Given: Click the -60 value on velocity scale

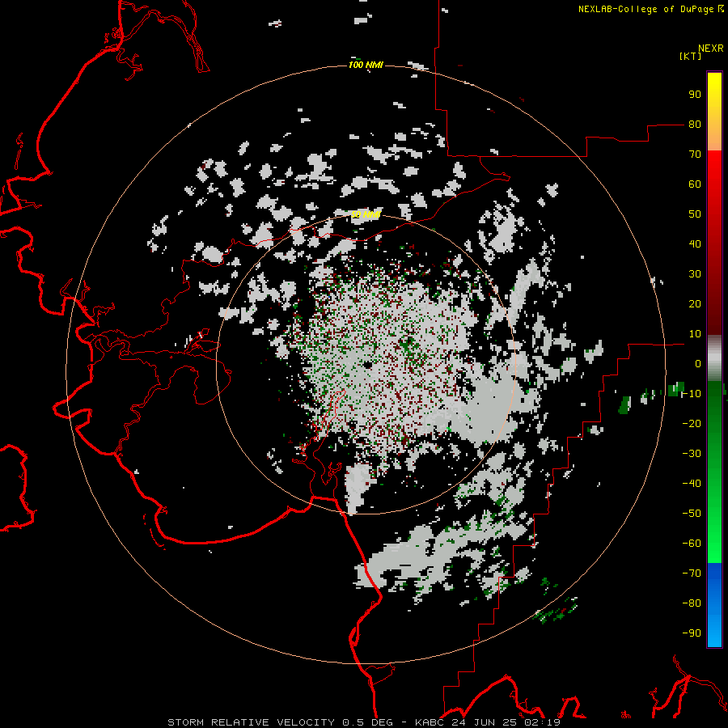Looking at the screenshot, I should (692, 544).
